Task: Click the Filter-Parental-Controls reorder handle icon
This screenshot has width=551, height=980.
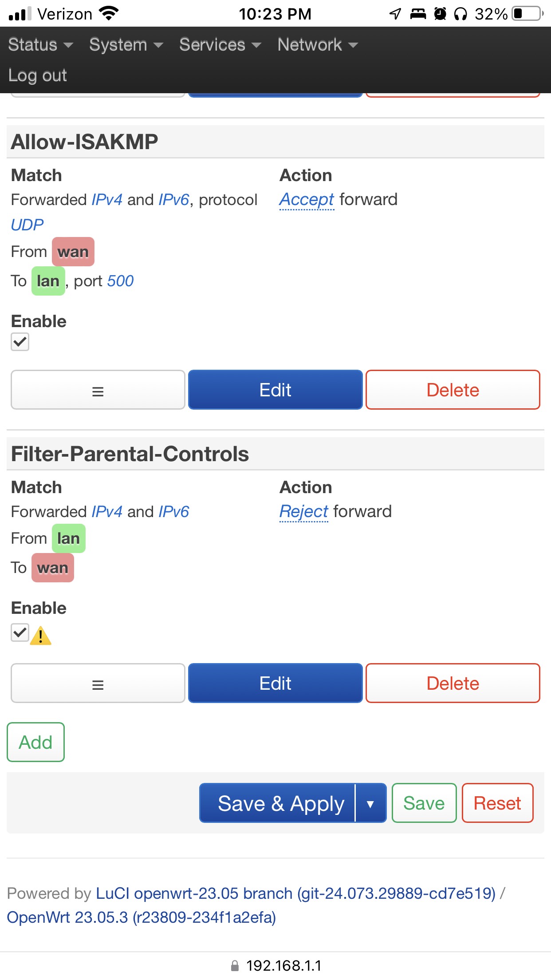Action: tap(98, 684)
